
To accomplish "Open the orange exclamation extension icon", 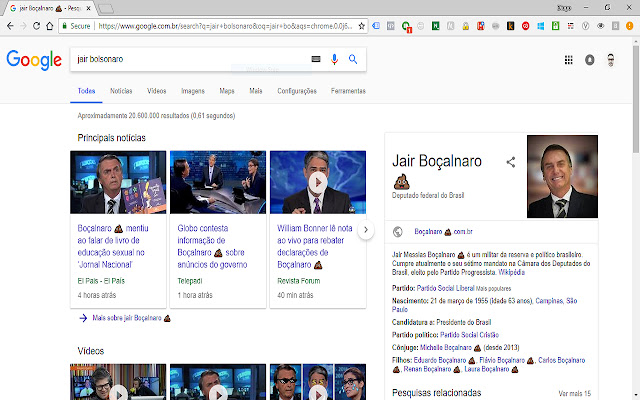I will 630,26.
